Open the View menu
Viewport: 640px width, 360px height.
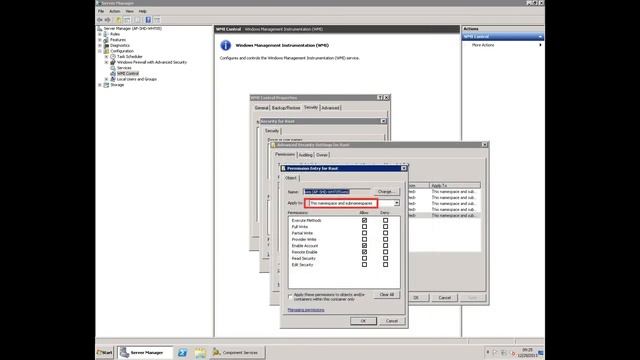(x=129, y=11)
